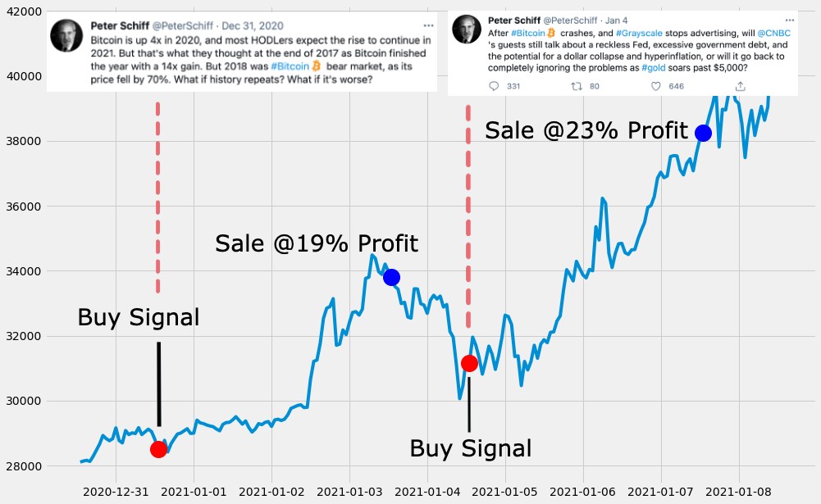Open the @PeterSchiff profile from the Dec 31 tweet
Screen dimensions: 821x504
click(x=183, y=25)
